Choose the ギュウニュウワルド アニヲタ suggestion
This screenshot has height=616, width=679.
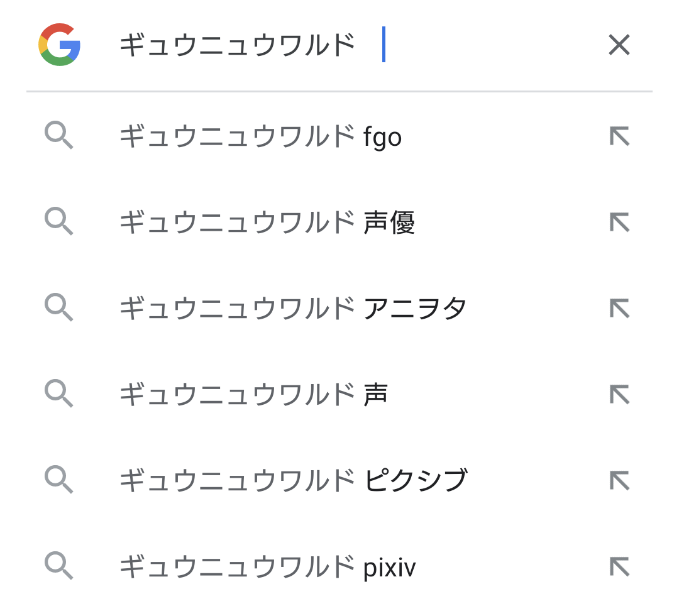click(x=293, y=308)
